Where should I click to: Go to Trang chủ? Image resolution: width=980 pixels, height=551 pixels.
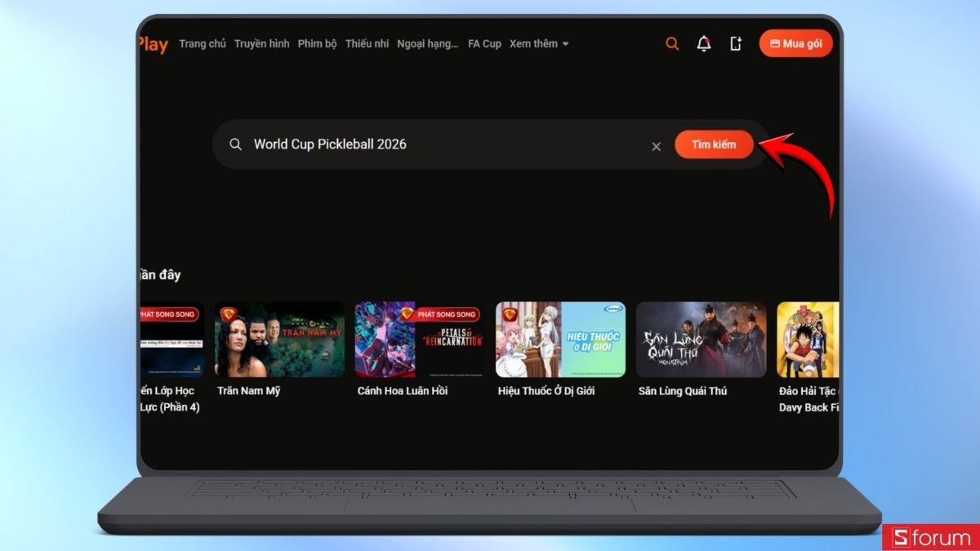pyautogui.click(x=203, y=44)
